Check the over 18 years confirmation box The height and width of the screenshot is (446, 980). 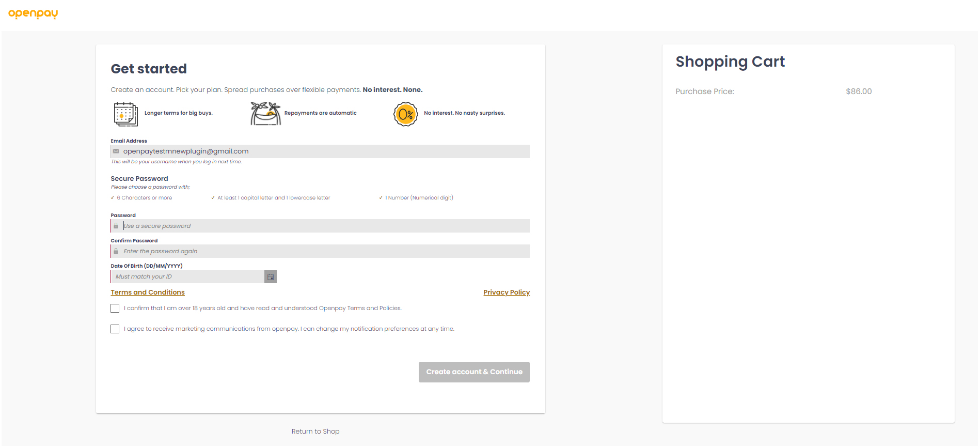pyautogui.click(x=115, y=309)
